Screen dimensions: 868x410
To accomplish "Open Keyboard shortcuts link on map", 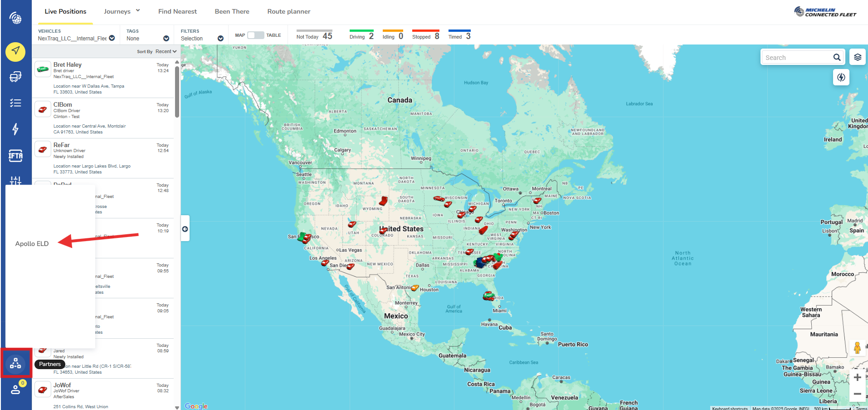I will point(730,408).
